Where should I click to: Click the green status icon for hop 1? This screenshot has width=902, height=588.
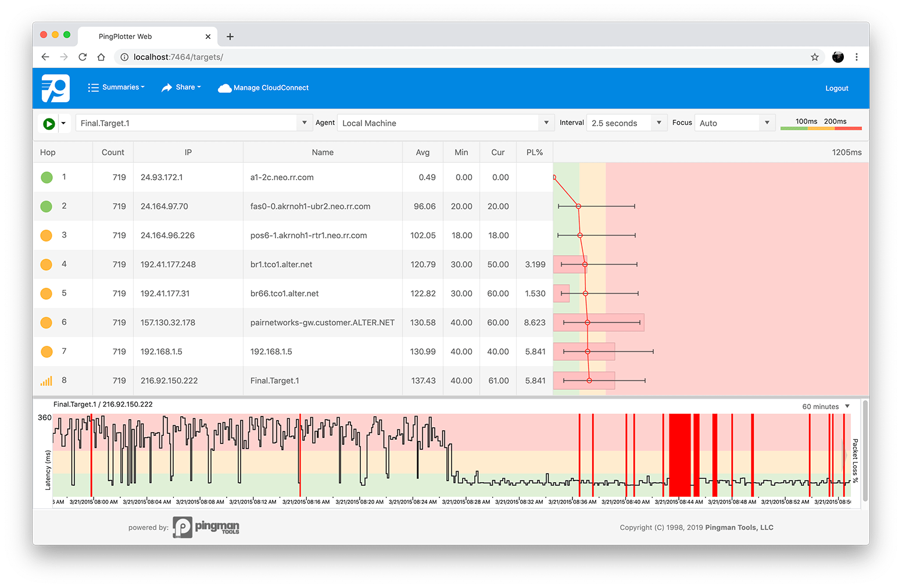[46, 178]
